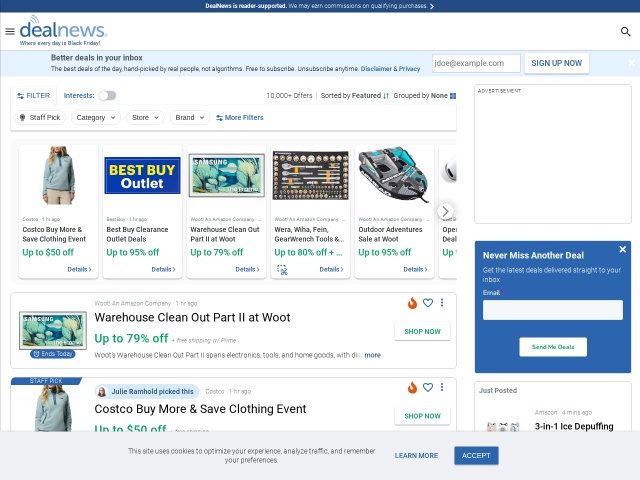Toggle sort direction arrows icon

pyautogui.click(x=386, y=96)
